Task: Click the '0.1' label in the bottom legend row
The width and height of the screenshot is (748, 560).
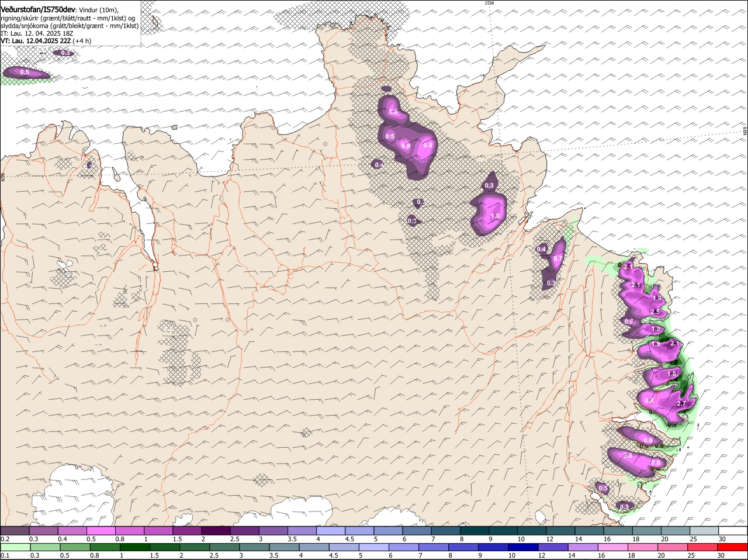Action: coord(5,556)
